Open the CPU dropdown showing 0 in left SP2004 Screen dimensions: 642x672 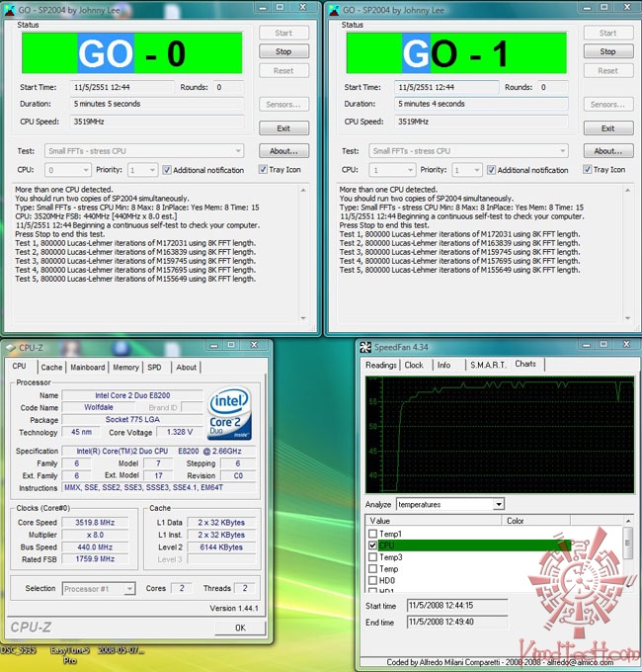68,170
